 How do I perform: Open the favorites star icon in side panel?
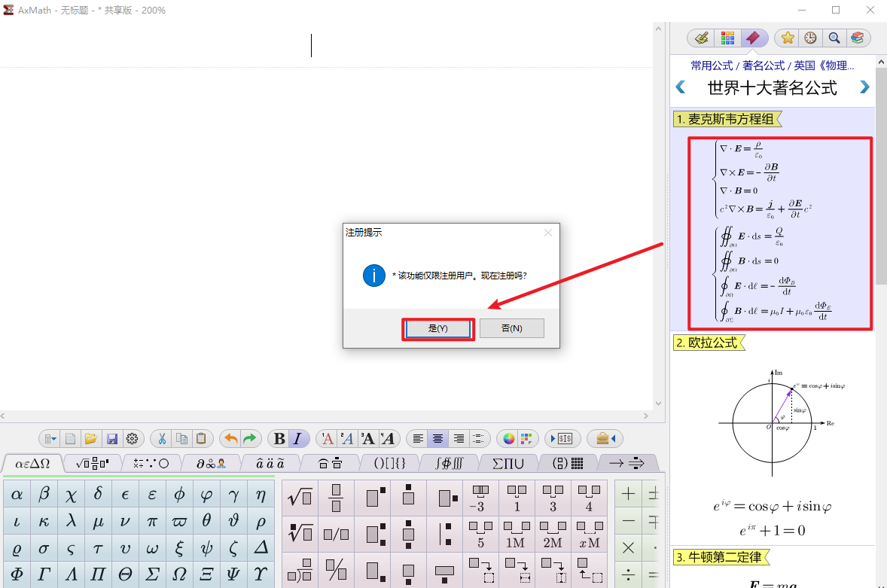(x=788, y=38)
